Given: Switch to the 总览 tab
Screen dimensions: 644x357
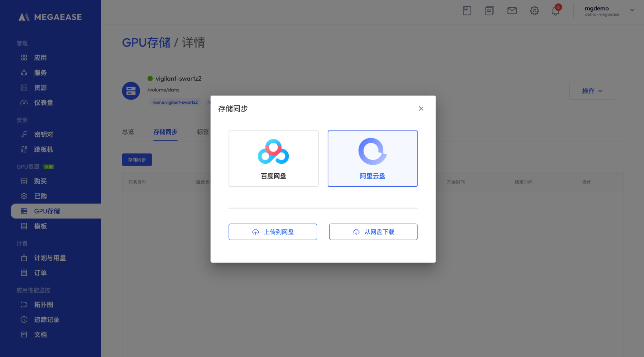Looking at the screenshot, I should [128, 132].
